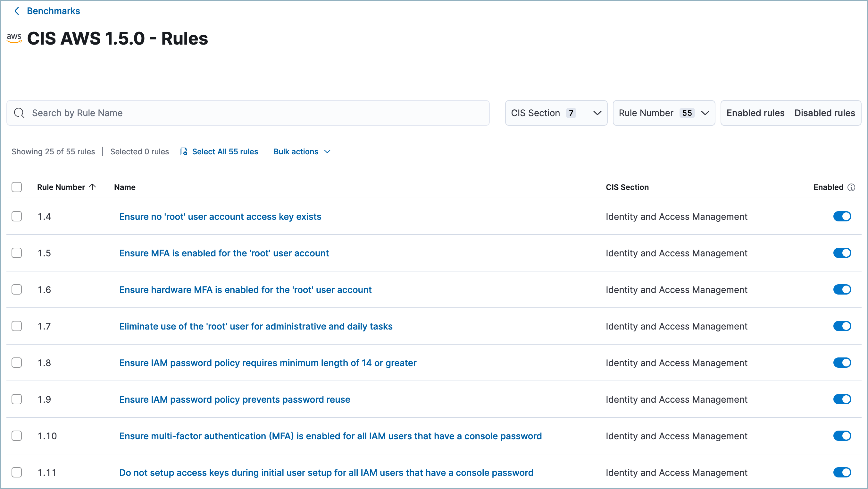
Task: Check the rule 1.7 checkbox
Action: click(17, 327)
